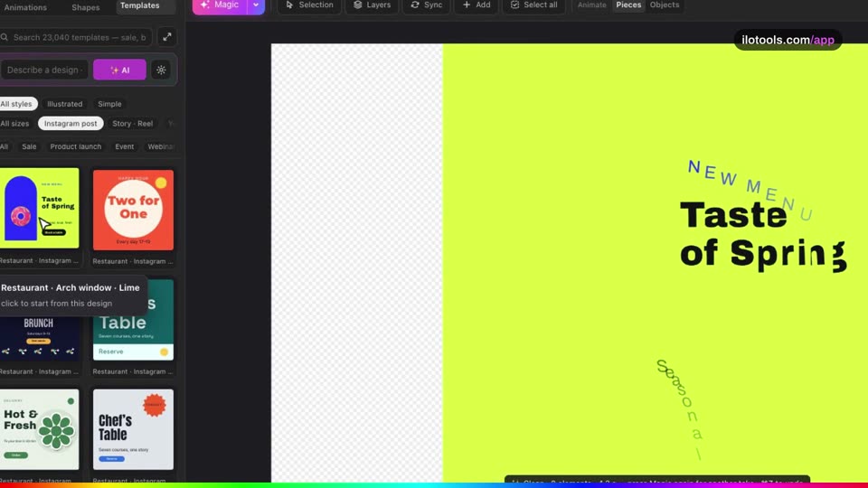Viewport: 868px width, 488px height.
Task: Click the Magic sparkle icon
Action: point(205,5)
